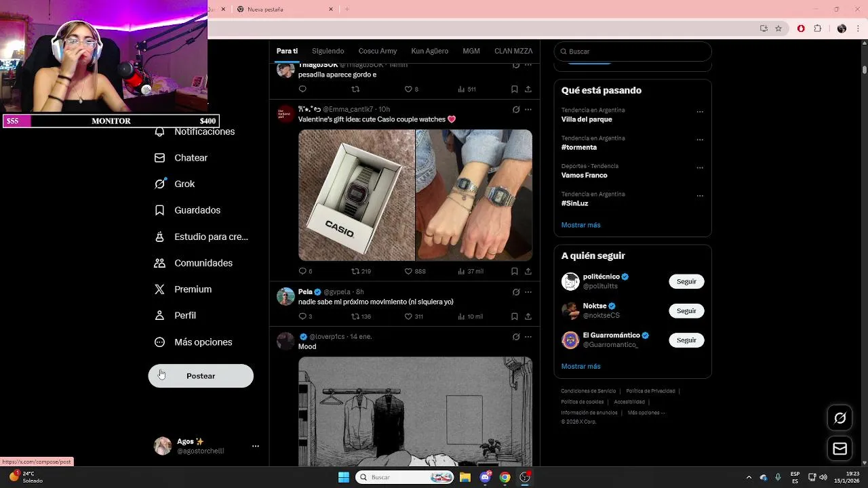Click the Premium X logo icon
Viewport: 868px width, 488px height.
(x=159, y=289)
